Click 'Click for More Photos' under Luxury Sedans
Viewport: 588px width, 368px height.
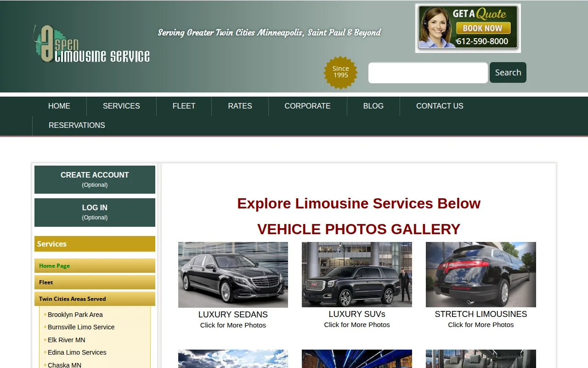[233, 325]
